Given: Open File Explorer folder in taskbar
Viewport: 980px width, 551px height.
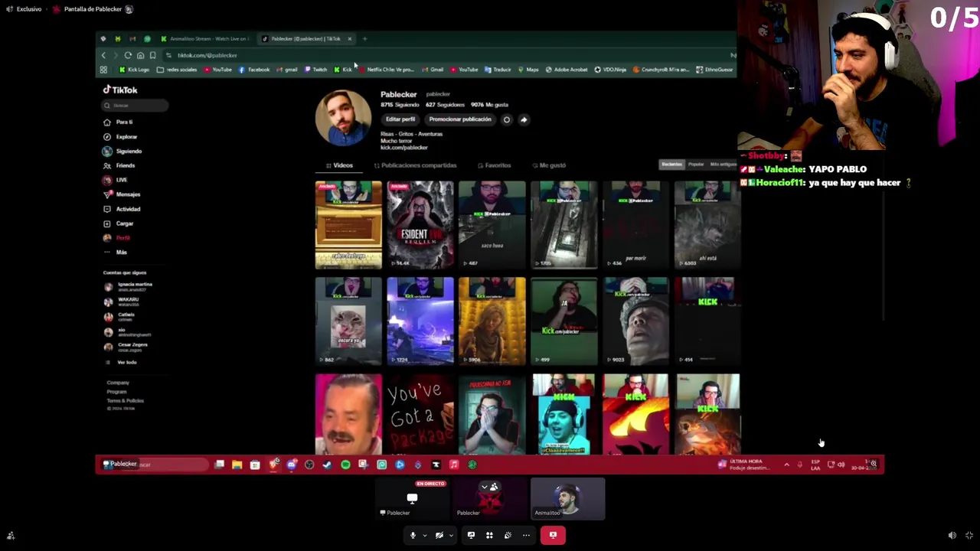Looking at the screenshot, I should (x=237, y=465).
